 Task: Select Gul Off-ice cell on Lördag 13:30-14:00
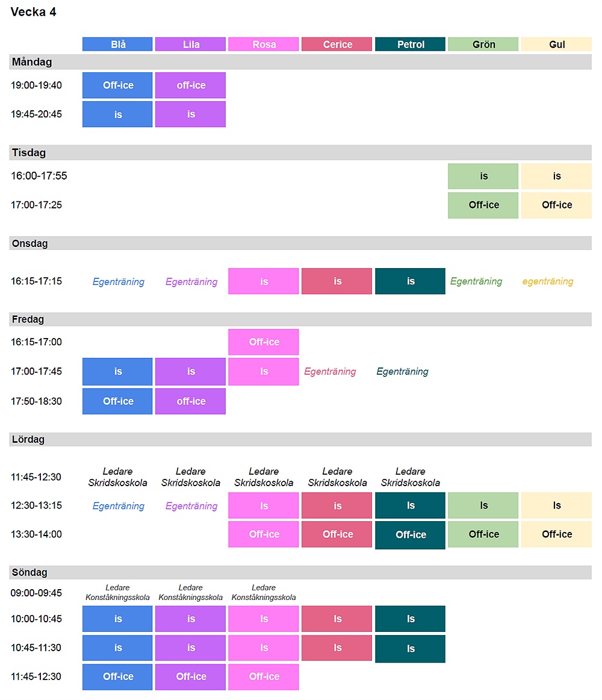coord(556,534)
